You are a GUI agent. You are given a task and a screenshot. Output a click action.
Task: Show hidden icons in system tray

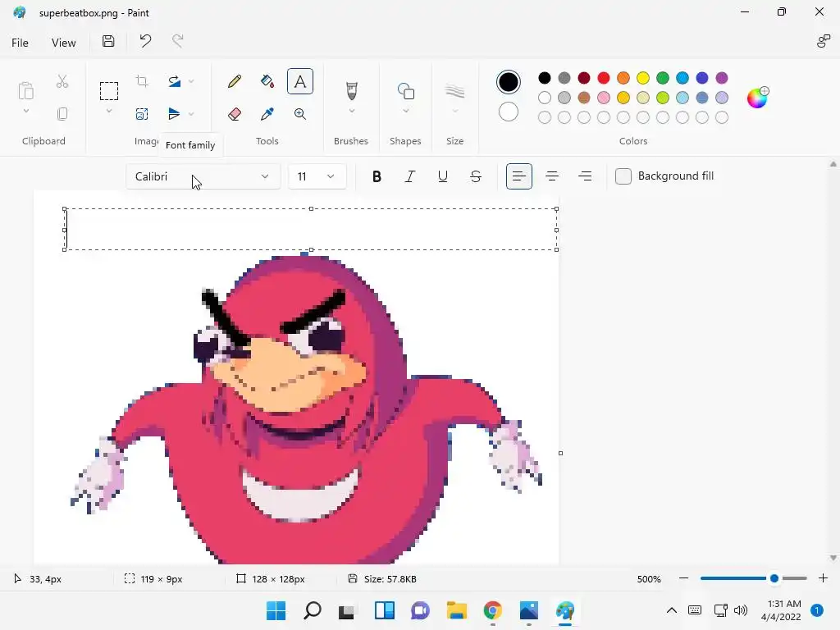click(671, 610)
